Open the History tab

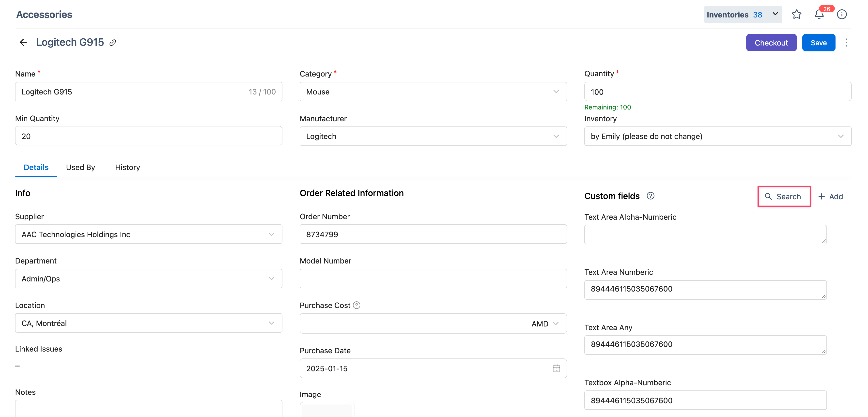point(127,167)
